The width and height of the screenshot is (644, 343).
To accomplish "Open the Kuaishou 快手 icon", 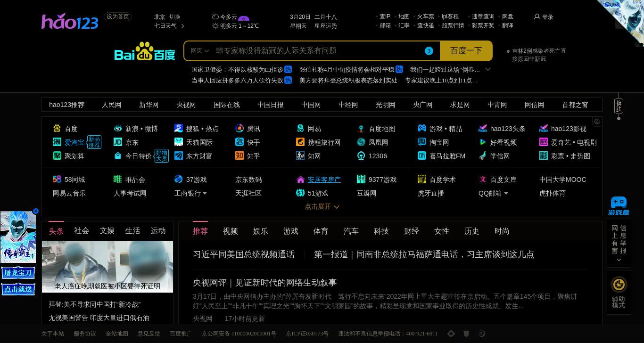I will 239,142.
